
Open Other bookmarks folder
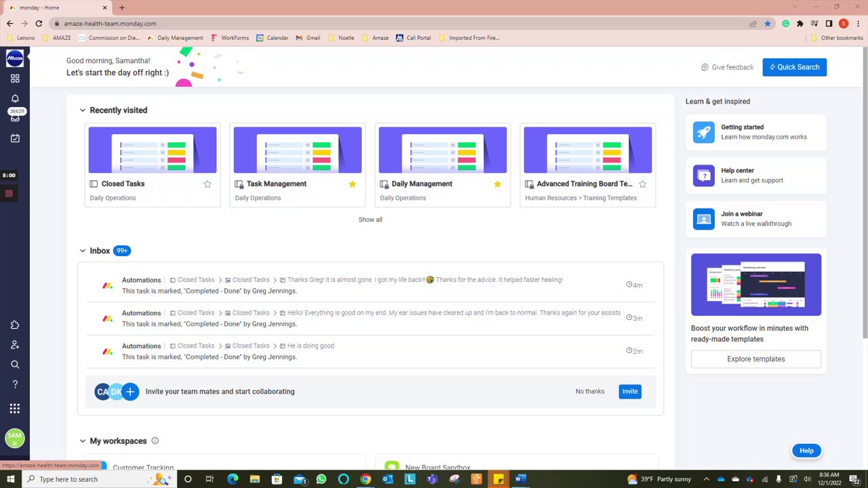(x=837, y=38)
